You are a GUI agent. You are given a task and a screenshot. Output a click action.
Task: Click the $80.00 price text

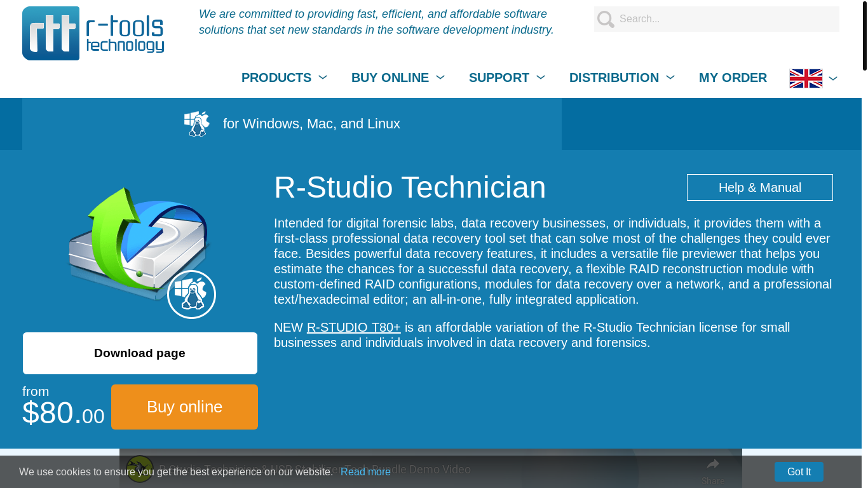64,414
